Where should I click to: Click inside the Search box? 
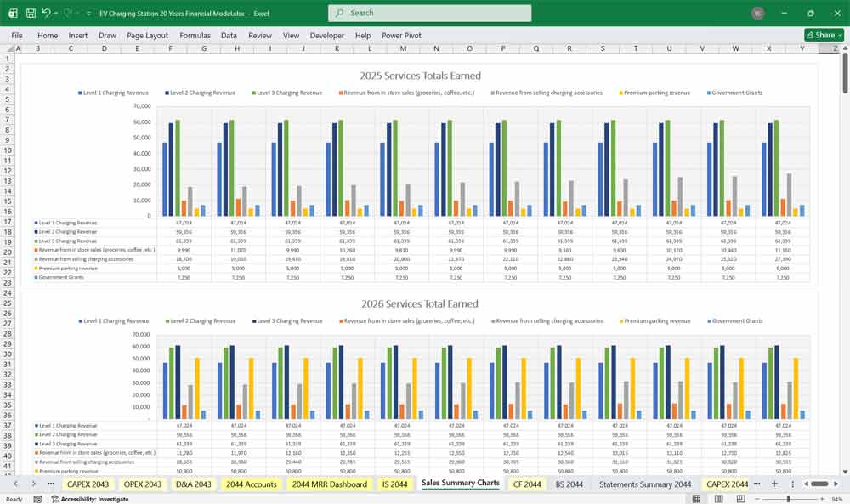[x=429, y=13]
